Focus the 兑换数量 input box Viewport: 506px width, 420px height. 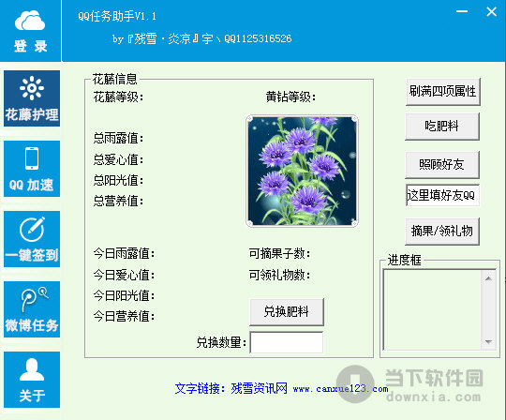point(287,342)
